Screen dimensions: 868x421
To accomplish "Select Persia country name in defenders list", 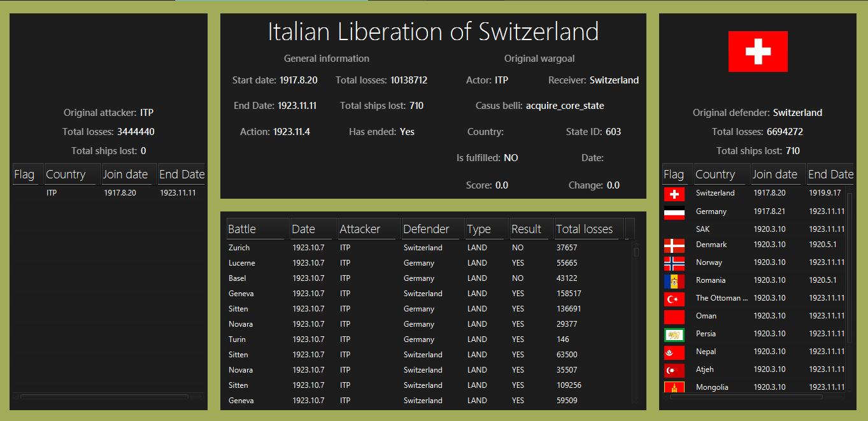I will (706, 334).
